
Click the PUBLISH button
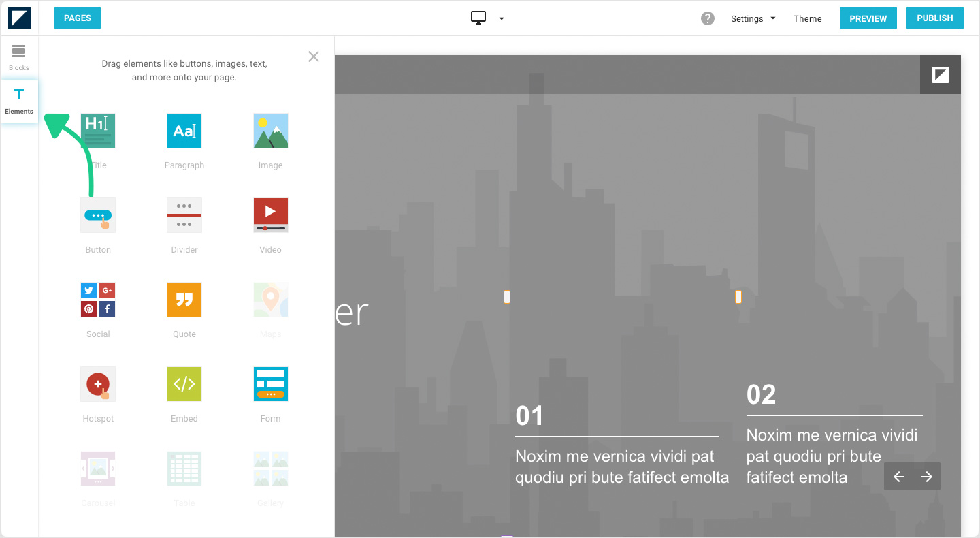[934, 18]
